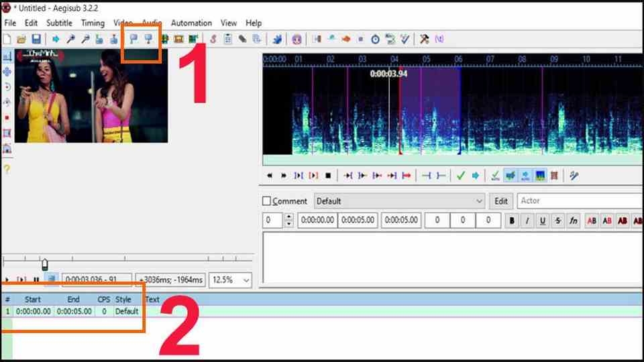Save subtitles with the floppy disk icon

36,40
